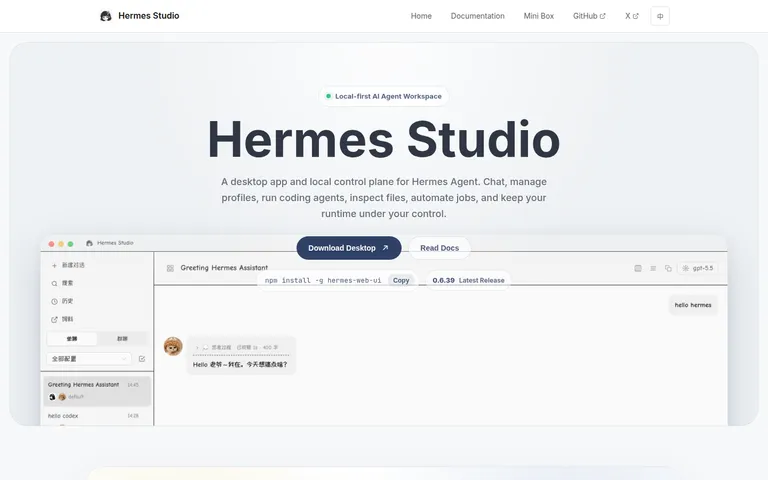The height and width of the screenshot is (480, 768).
Task: Open the Documentation nav link
Action: 477,16
